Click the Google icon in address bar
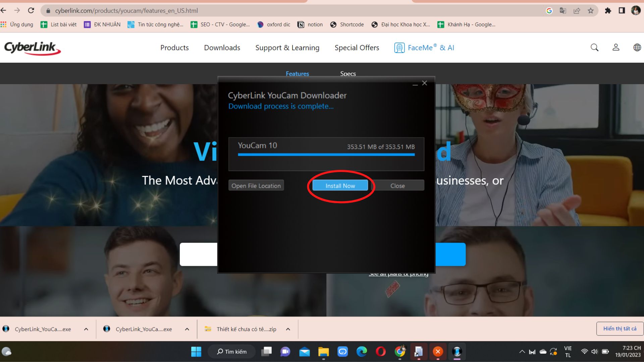Screen dimensions: 644x362 (549, 11)
